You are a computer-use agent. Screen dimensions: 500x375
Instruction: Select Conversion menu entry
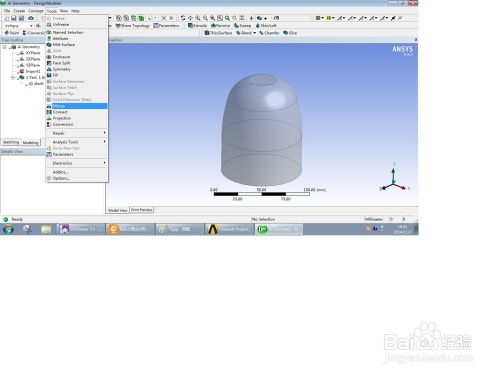(77, 124)
